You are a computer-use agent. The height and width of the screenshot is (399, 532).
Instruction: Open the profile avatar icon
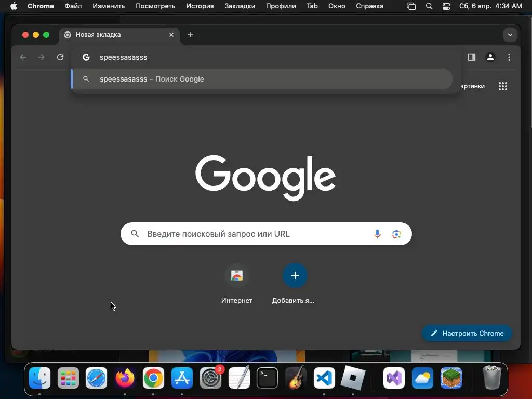[x=490, y=57]
